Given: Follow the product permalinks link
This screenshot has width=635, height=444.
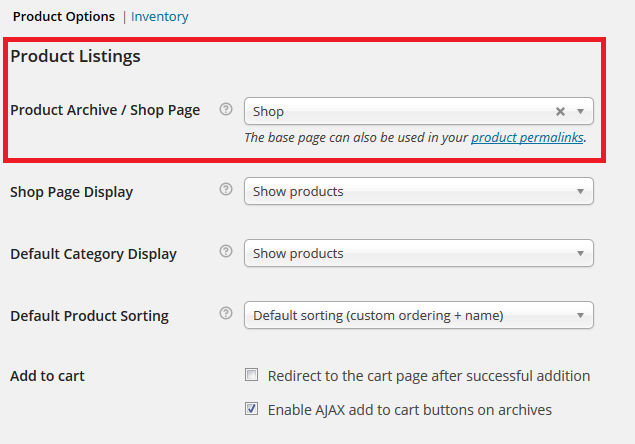Looking at the screenshot, I should coord(527,138).
